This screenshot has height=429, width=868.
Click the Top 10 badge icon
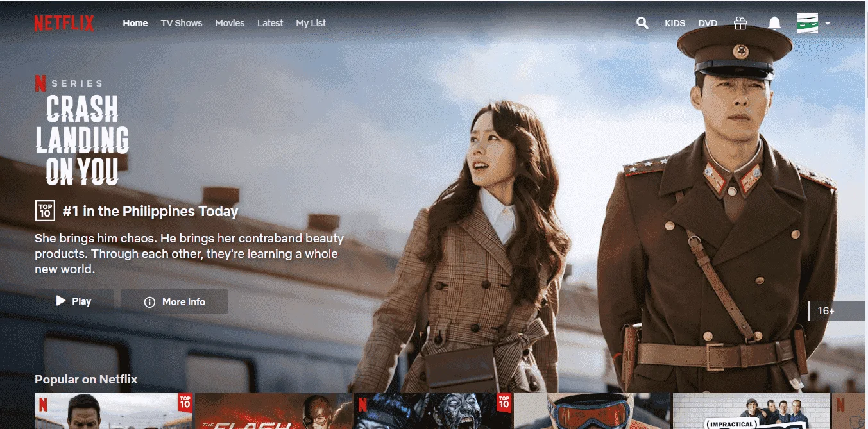click(45, 210)
